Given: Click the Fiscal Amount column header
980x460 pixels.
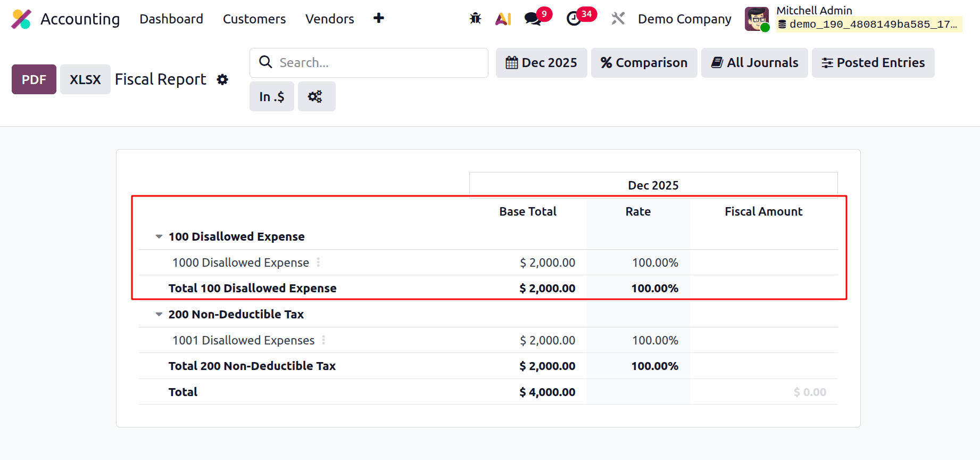Looking at the screenshot, I should click(763, 211).
